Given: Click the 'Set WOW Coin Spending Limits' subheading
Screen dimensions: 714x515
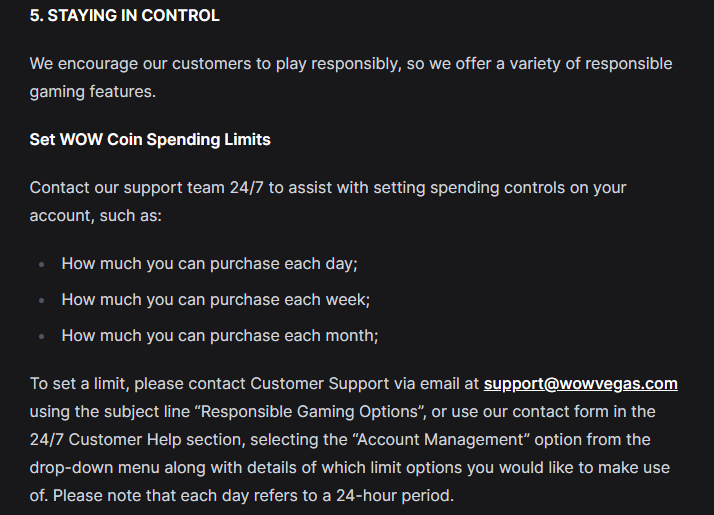Looking at the screenshot, I should pos(150,140).
